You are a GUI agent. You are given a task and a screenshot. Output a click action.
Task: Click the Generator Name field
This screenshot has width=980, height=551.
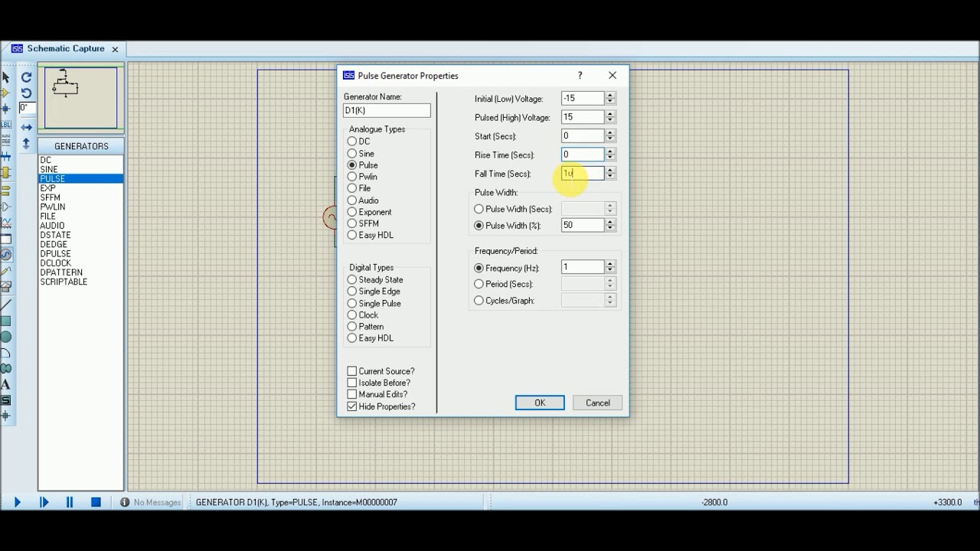[x=387, y=110]
